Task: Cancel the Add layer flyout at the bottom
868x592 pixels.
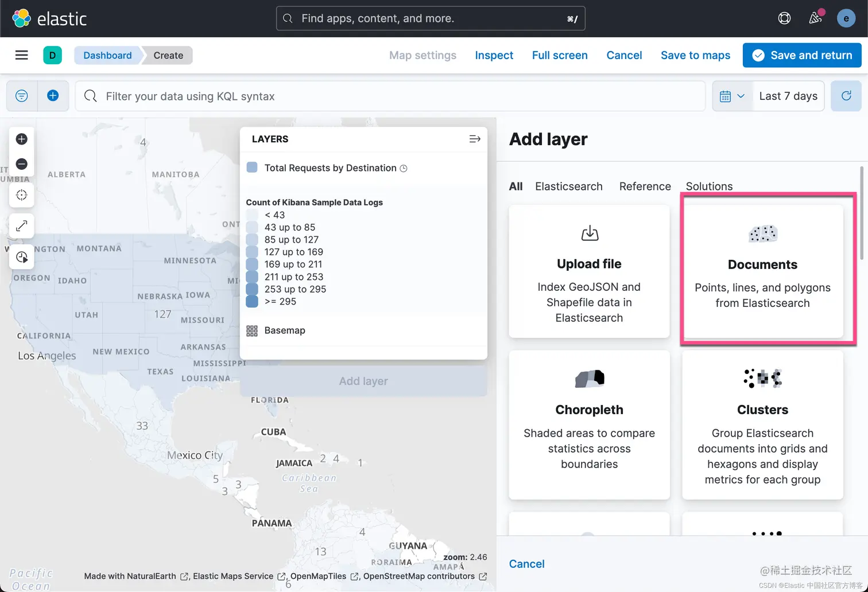Action: pyautogui.click(x=526, y=564)
